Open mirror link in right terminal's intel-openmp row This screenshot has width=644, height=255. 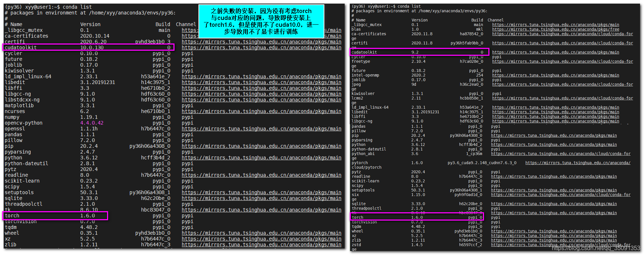click(556, 75)
